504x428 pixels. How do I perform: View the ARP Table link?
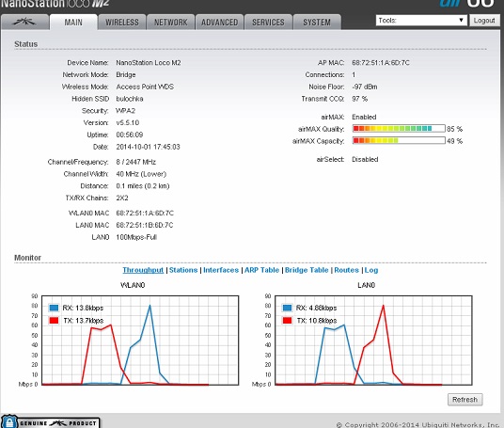[x=261, y=270]
